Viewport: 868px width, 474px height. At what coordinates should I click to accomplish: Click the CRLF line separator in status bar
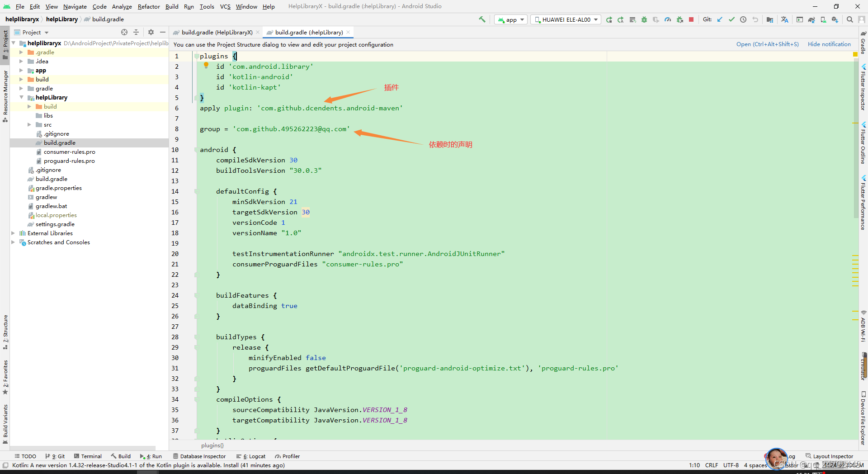pos(711,465)
